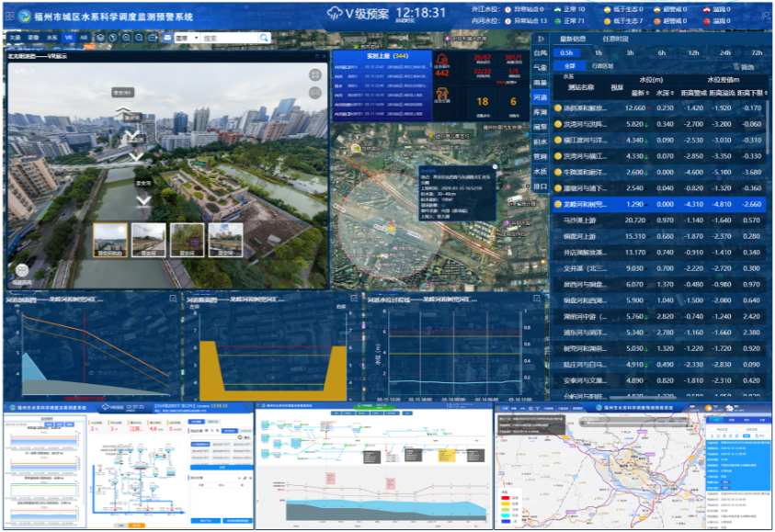The image size is (775, 532).
Task: Toggle AR map mode
Action: pos(84,39)
